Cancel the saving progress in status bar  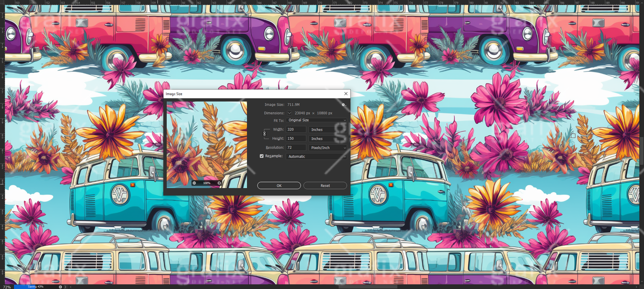[61, 287]
